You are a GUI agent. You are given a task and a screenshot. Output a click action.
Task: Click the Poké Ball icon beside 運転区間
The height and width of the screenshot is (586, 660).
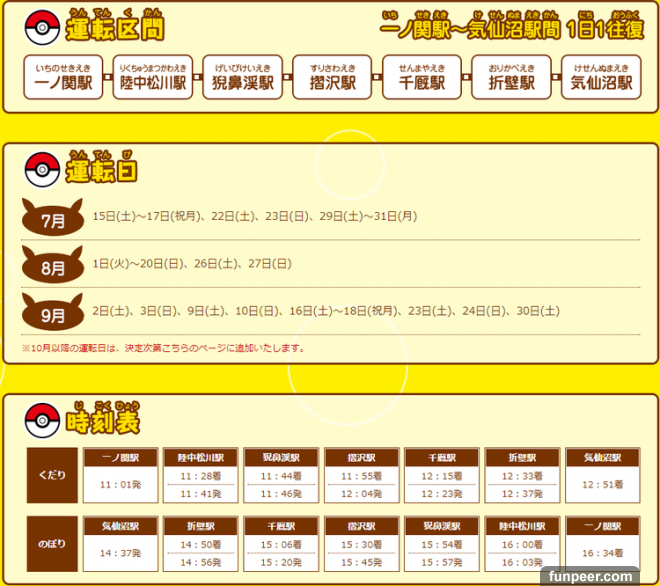[x=39, y=28]
